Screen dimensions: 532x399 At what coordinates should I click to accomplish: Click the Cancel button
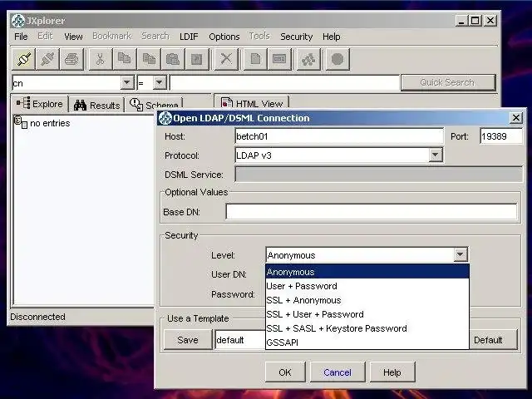tap(337, 372)
